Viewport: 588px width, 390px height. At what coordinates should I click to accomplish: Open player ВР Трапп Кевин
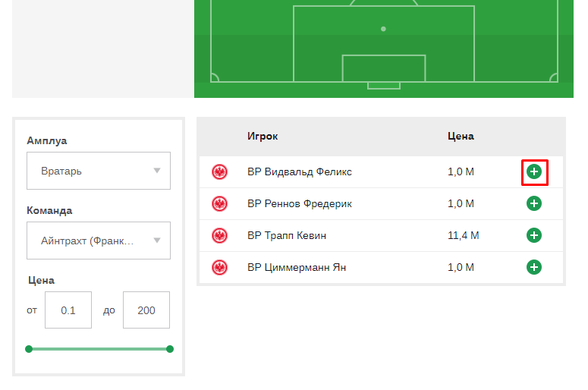tap(287, 235)
